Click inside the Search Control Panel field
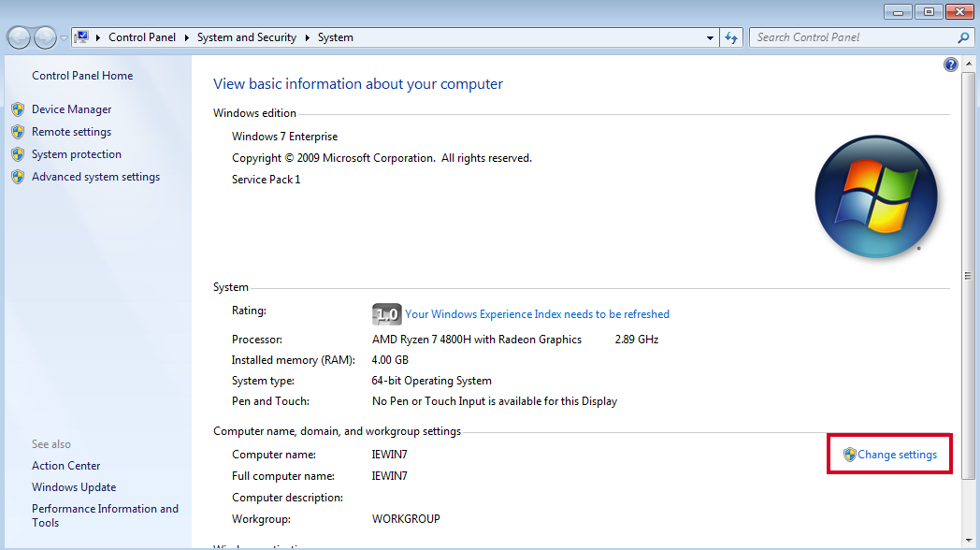This screenshot has width=980, height=550. [842, 36]
